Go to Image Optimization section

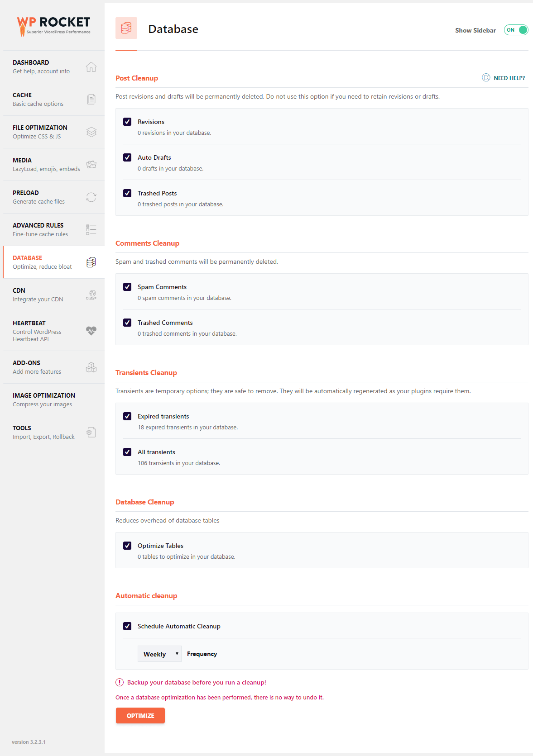click(x=54, y=400)
